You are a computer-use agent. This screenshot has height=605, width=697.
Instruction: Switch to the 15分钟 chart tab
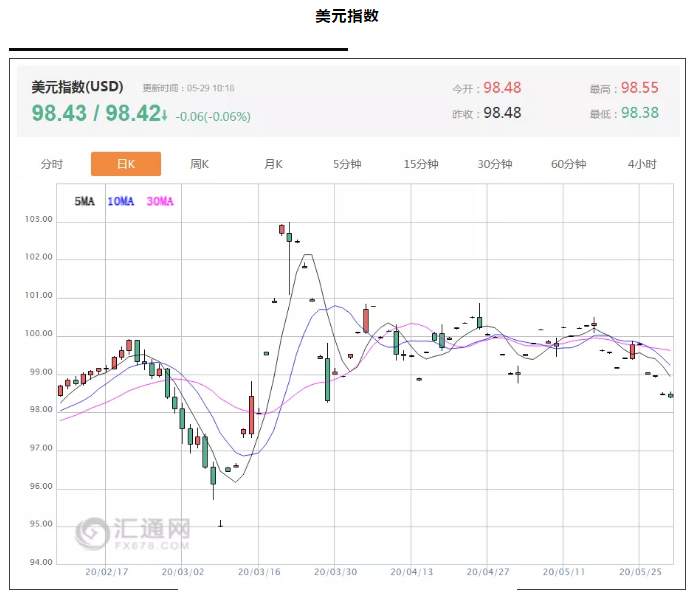(x=421, y=164)
